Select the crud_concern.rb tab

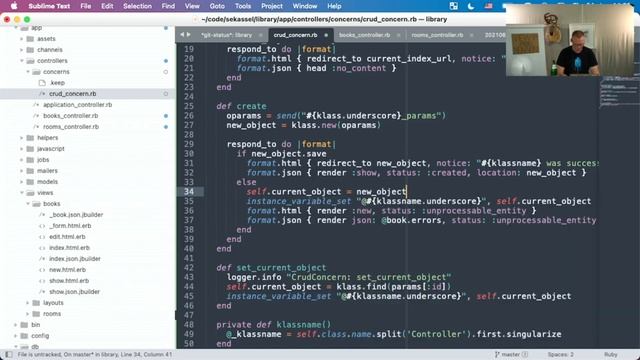tap(295, 35)
